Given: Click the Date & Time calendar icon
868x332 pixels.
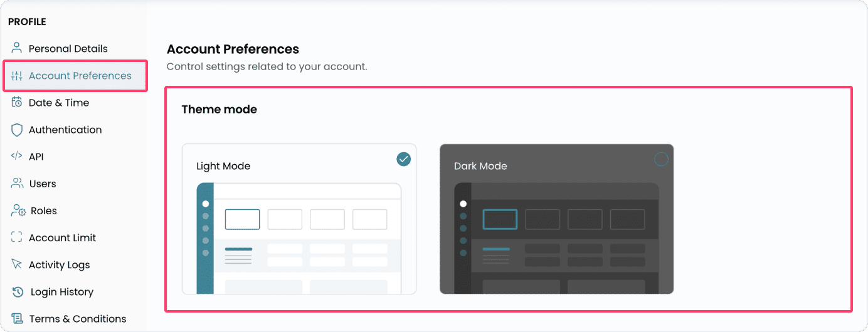Looking at the screenshot, I should [x=17, y=103].
